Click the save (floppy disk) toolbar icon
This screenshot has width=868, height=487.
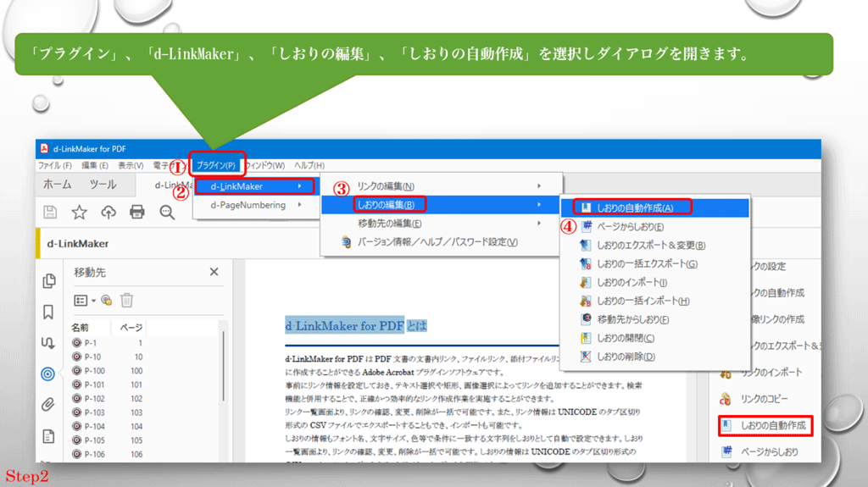coord(51,212)
